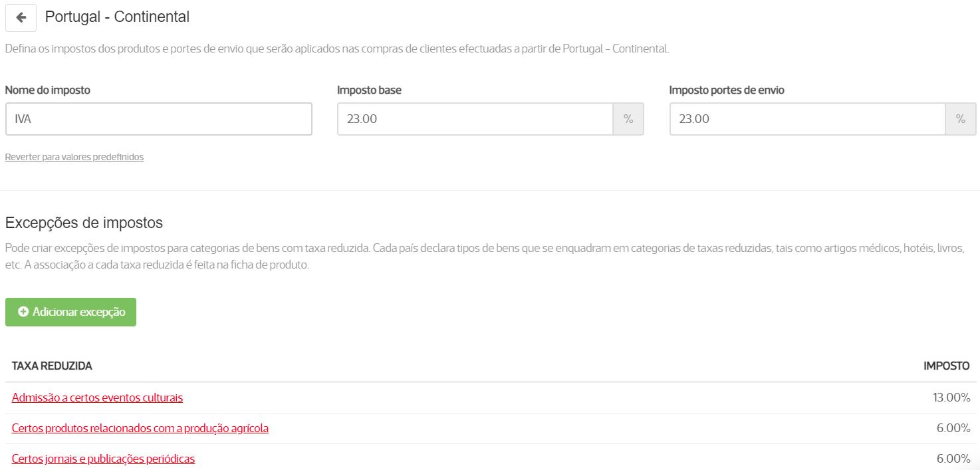Click the 13.00% tax value
The height and width of the screenshot is (470, 980).
(951, 398)
